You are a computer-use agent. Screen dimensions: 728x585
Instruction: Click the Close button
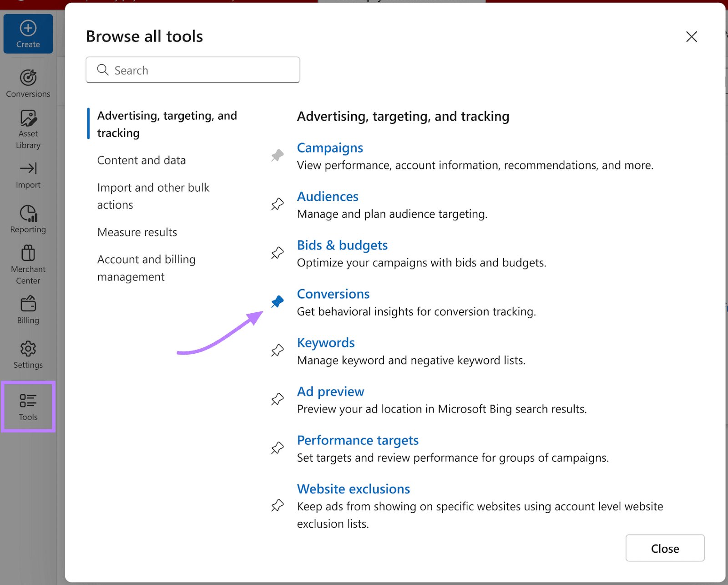click(x=665, y=548)
